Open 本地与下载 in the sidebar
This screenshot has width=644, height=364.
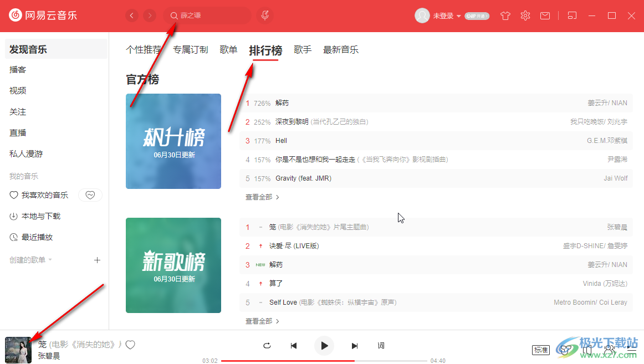pos(35,216)
